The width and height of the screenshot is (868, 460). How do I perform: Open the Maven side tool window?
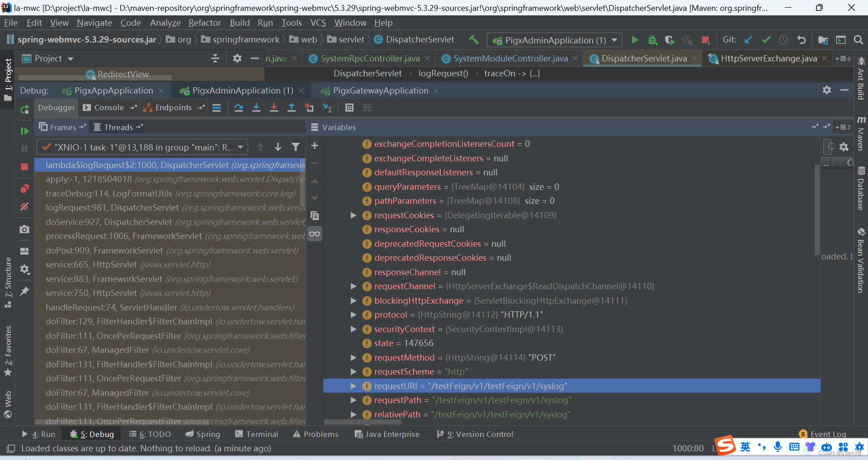[x=861, y=134]
